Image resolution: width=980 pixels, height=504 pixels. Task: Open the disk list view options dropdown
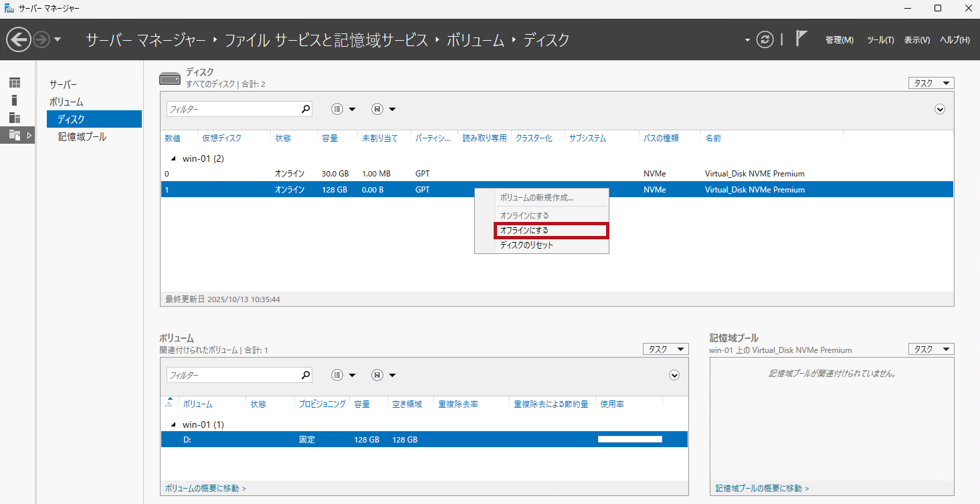[344, 109]
